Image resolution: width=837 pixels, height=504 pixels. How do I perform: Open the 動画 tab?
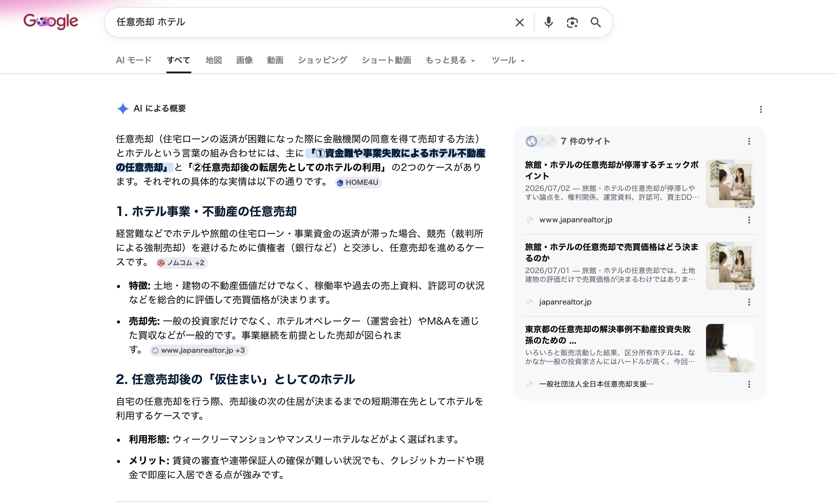[275, 60]
